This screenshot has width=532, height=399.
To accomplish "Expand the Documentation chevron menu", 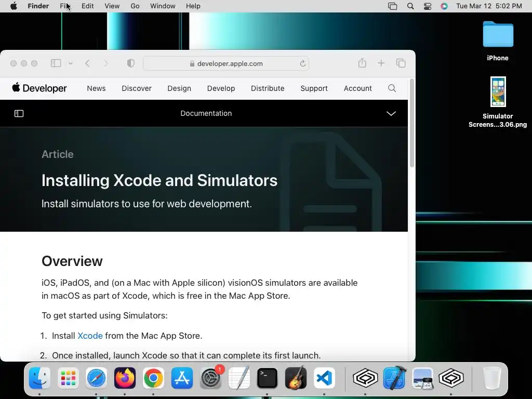I will [391, 113].
